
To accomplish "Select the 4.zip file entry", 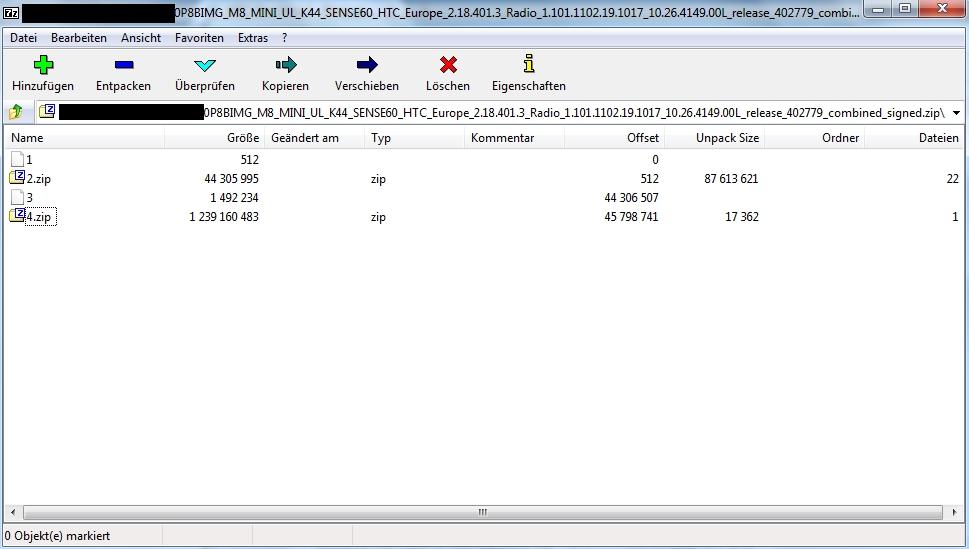I will [38, 217].
